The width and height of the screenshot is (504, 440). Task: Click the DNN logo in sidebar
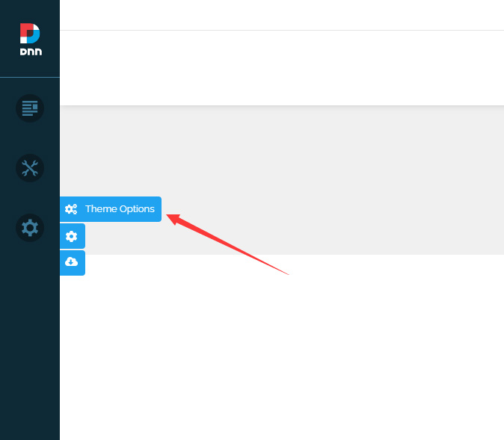click(30, 39)
